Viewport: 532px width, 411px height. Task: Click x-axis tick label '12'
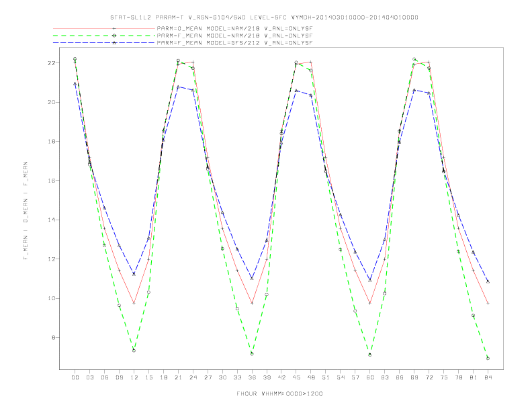(x=134, y=377)
